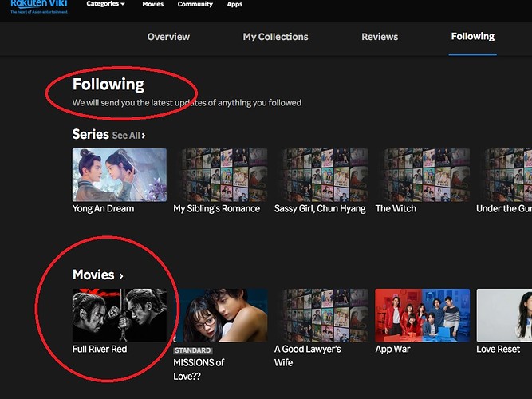Open the Apps menu item

click(234, 5)
